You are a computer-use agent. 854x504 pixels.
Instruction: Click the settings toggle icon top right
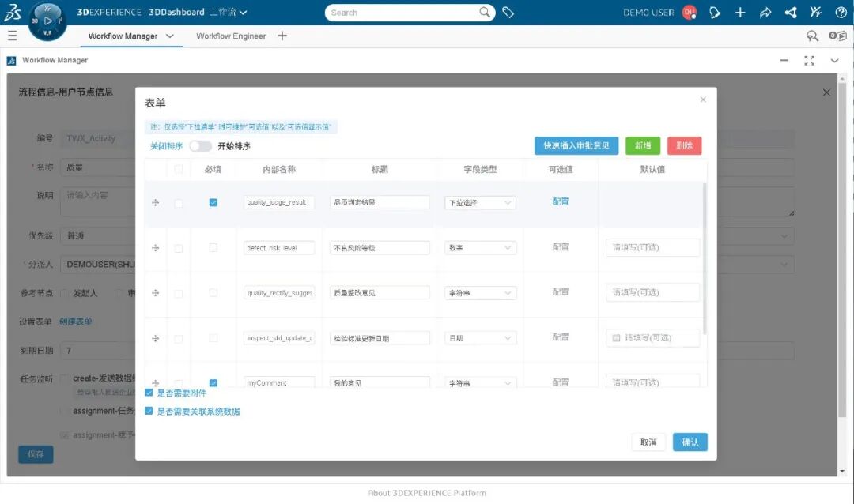837,36
